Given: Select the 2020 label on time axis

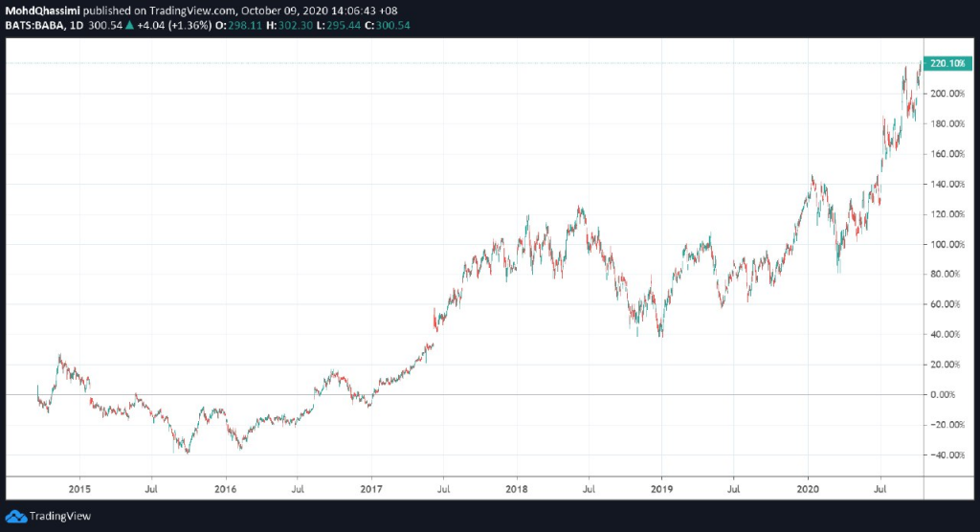Looking at the screenshot, I should click(x=809, y=486).
